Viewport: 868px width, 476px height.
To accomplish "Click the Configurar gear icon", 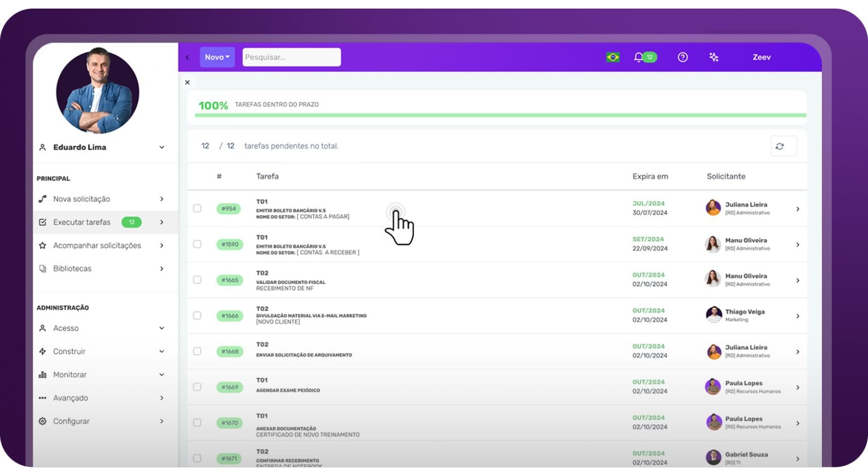I will [42, 421].
